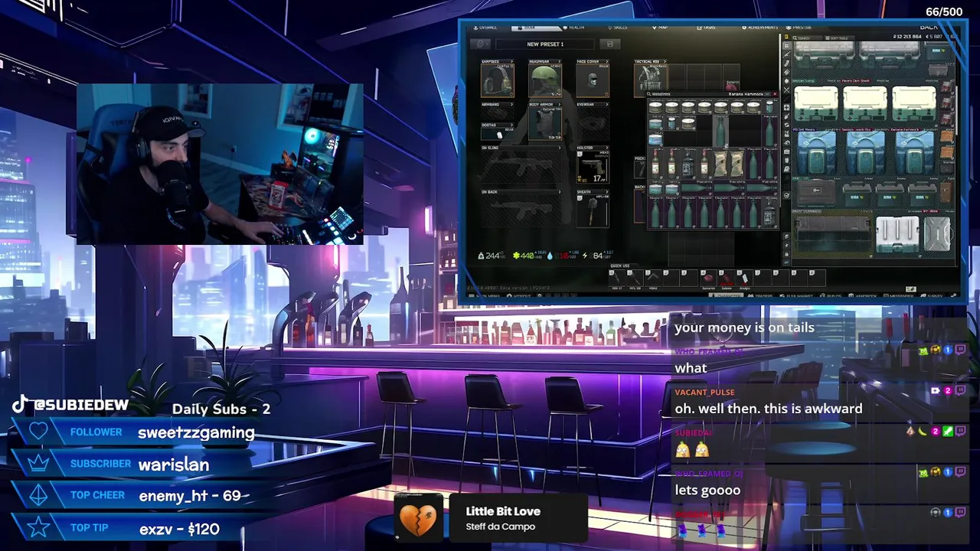The width and height of the screenshot is (980, 551).
Task: Select the balaclava in Face Cover slot
Action: tap(593, 80)
